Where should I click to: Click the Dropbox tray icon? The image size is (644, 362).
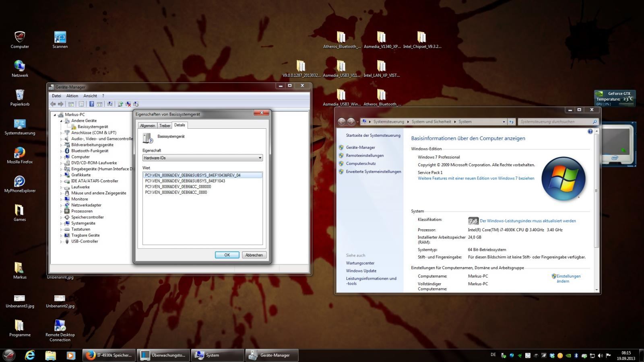[x=552, y=356]
